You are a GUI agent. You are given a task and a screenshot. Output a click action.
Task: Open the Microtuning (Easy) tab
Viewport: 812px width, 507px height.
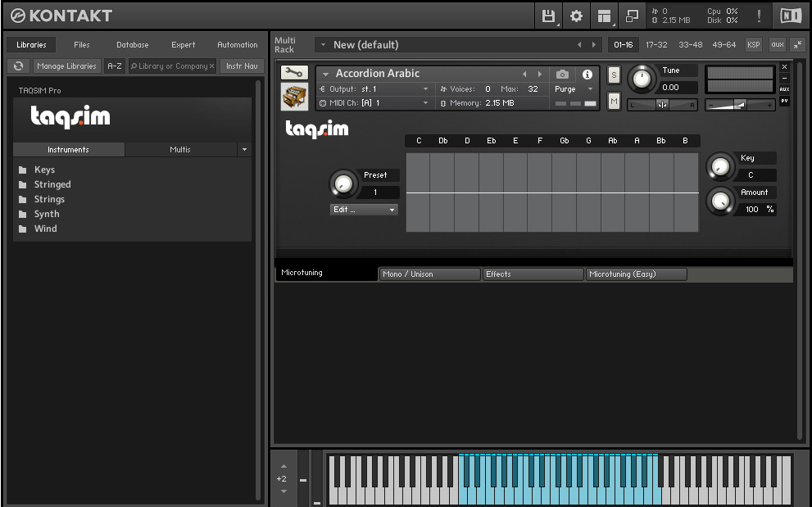(637, 274)
